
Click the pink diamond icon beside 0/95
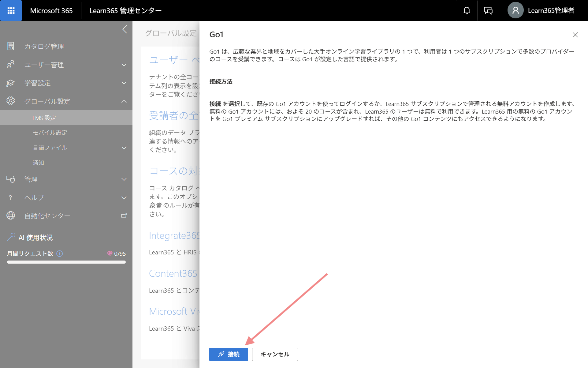click(110, 253)
